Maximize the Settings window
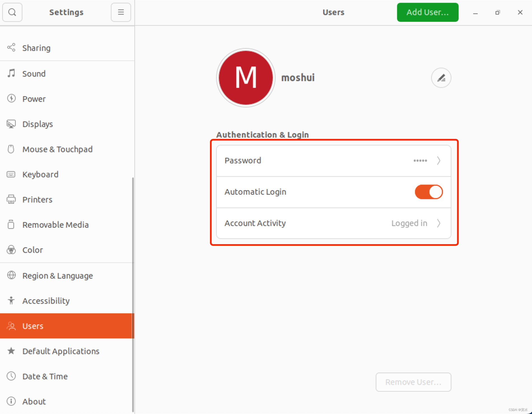Image resolution: width=532 pixels, height=414 pixels. click(498, 13)
